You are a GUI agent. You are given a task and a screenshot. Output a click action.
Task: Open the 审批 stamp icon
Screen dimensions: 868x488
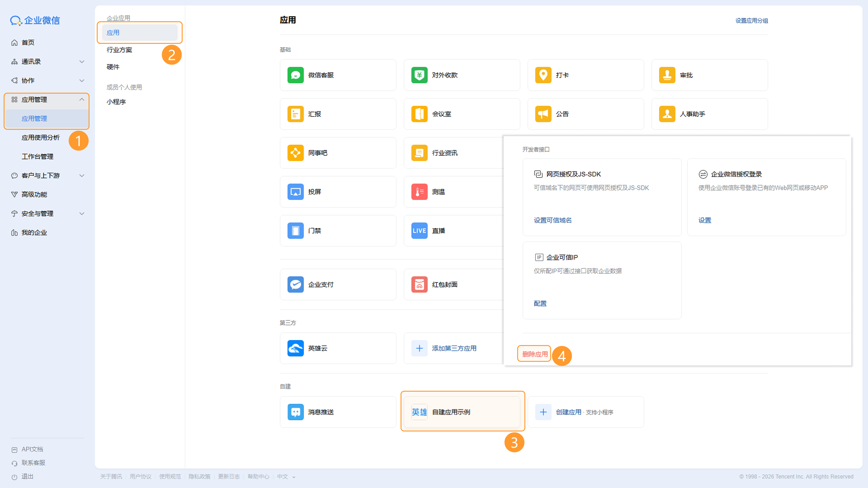(667, 75)
